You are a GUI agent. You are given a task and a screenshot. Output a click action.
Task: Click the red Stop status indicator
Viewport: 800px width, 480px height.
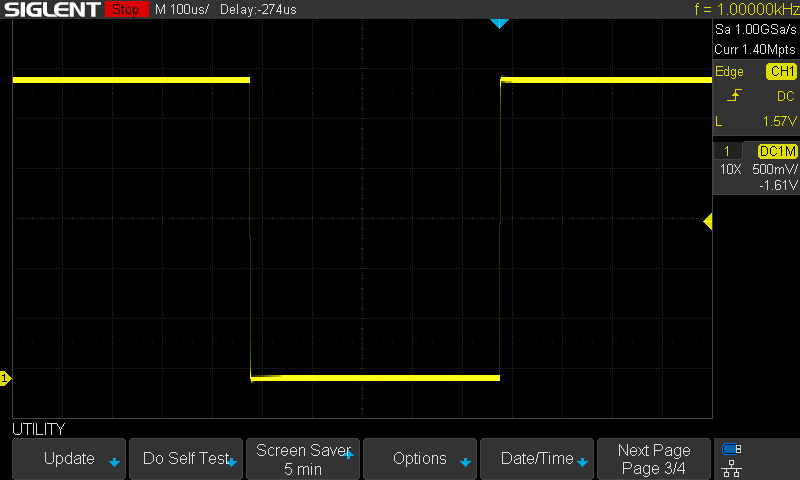click(x=126, y=9)
